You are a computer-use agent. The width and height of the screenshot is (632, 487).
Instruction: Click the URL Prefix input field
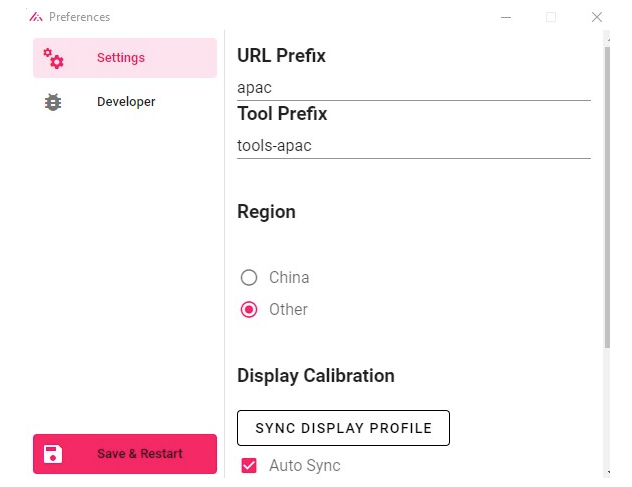tap(414, 88)
